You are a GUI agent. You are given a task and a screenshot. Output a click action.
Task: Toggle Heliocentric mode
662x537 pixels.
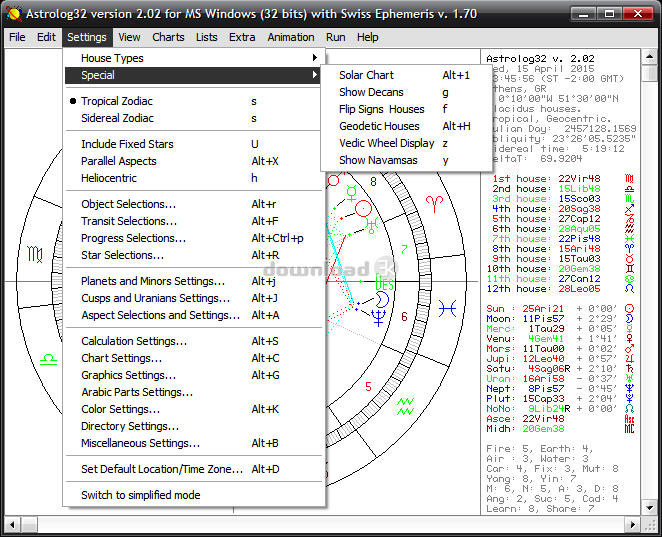point(193,178)
